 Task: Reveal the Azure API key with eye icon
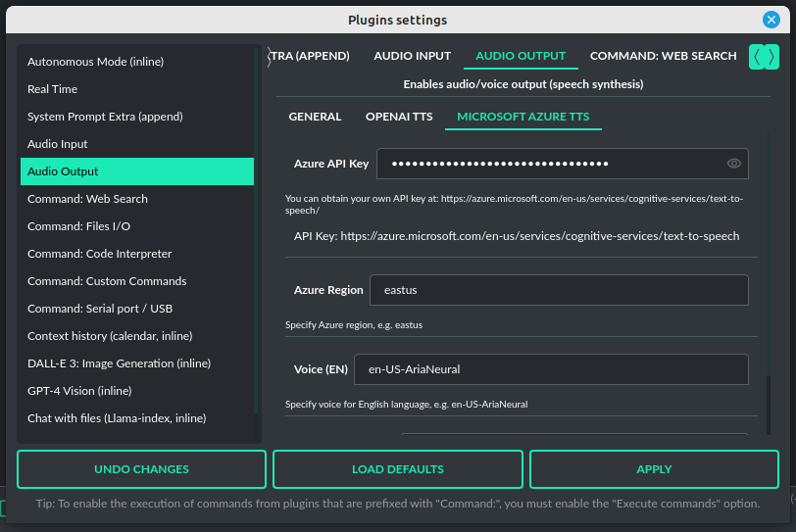pyautogui.click(x=733, y=164)
